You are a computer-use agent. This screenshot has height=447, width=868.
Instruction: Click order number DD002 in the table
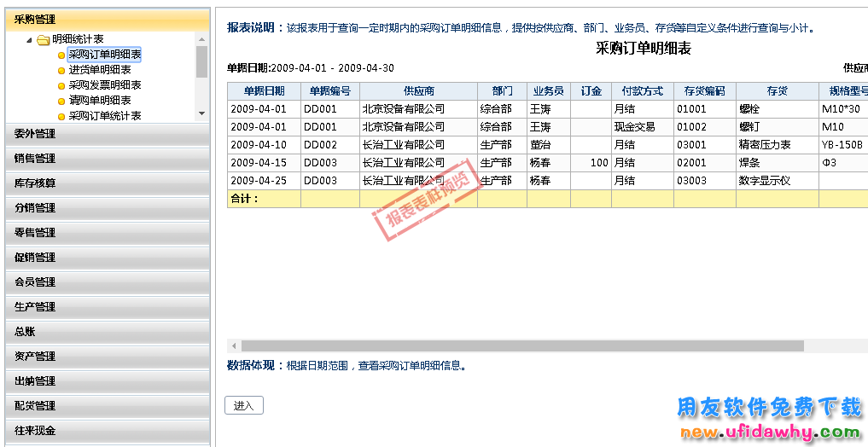click(x=321, y=145)
